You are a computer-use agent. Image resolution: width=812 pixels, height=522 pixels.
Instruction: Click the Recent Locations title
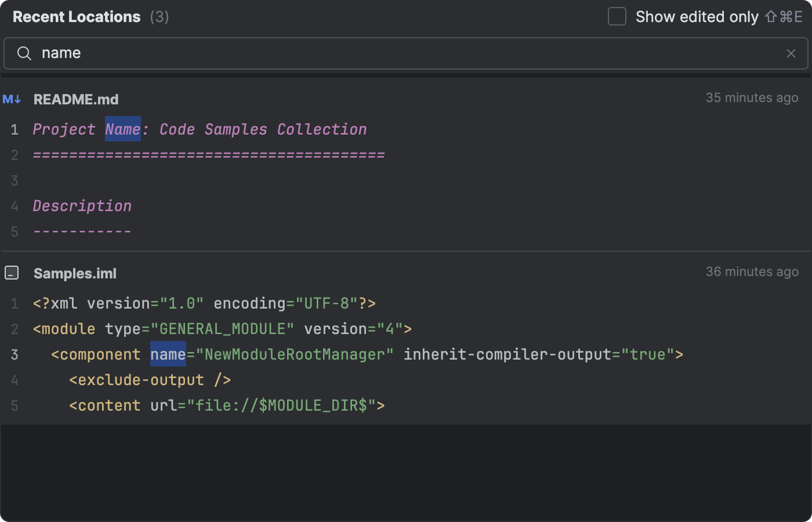(76, 17)
